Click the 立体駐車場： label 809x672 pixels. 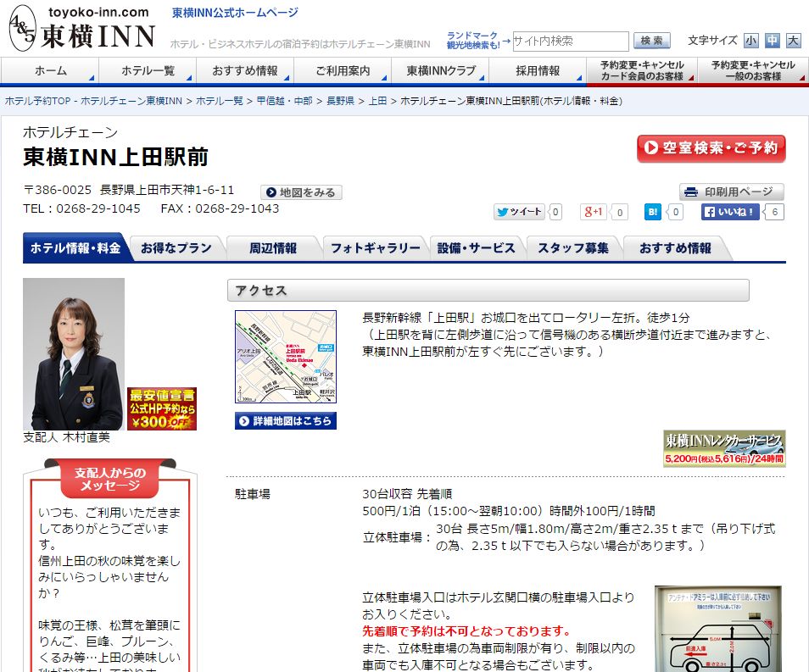[397, 537]
